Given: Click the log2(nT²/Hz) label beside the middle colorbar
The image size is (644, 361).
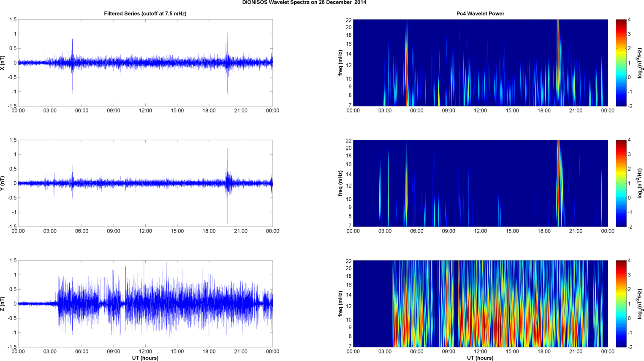Looking at the screenshot, I should click(640, 183).
